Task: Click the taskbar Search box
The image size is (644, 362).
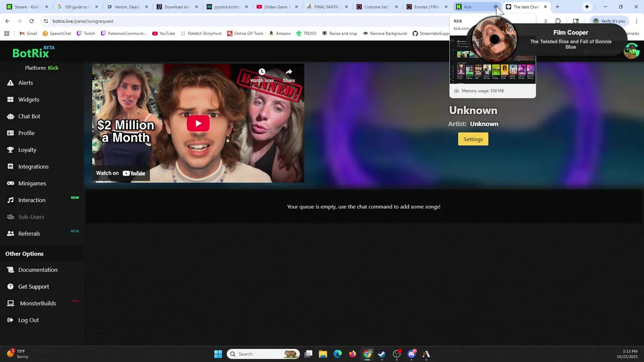Action: 263,354
